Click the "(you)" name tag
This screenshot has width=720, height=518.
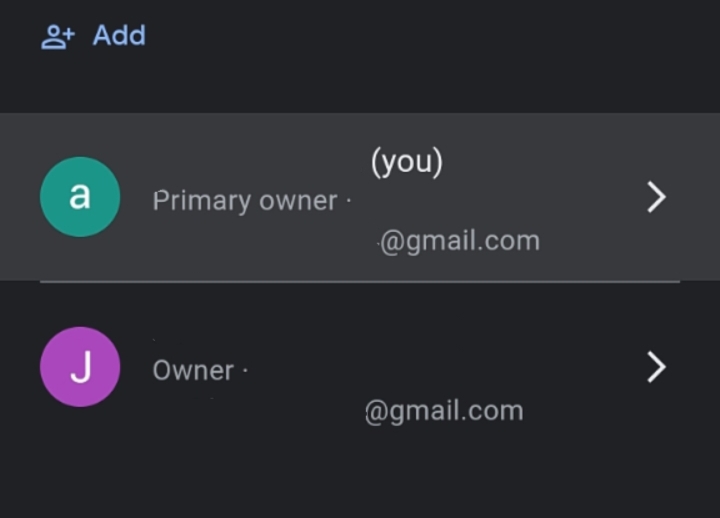[407, 162]
